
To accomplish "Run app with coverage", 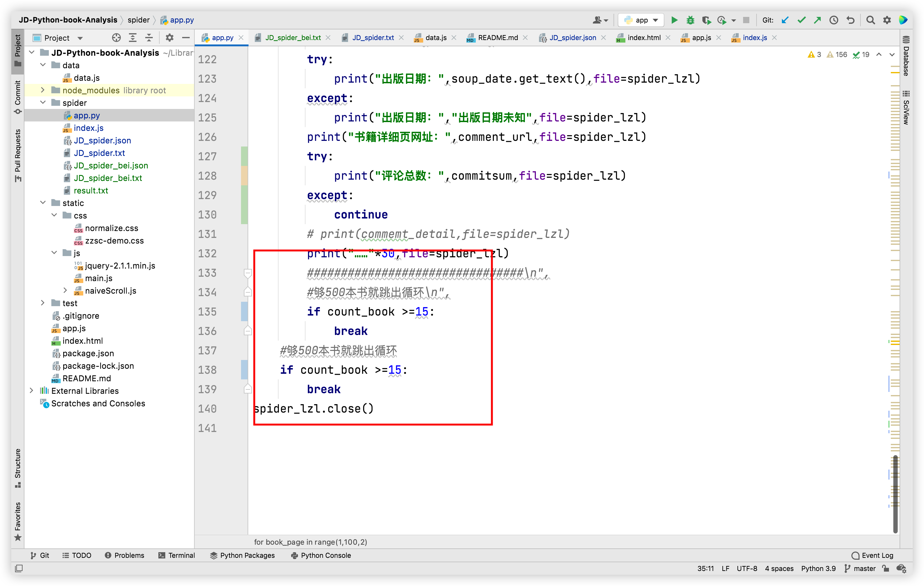I will (x=706, y=20).
